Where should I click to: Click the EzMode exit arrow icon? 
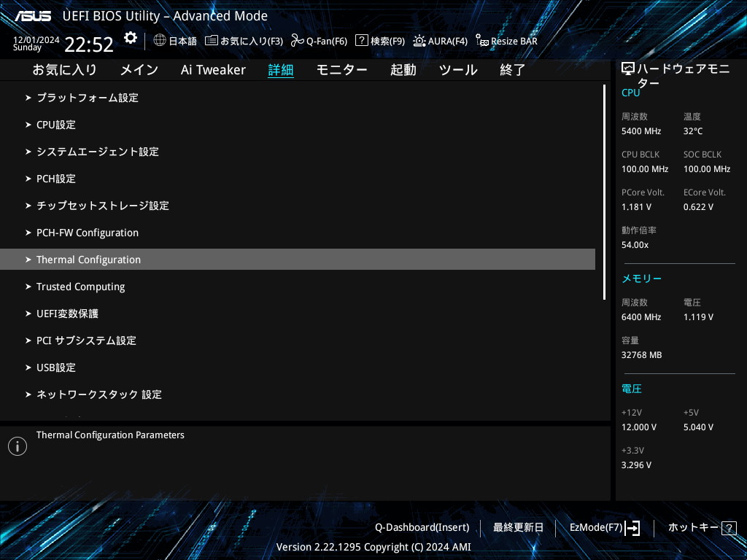[632, 528]
